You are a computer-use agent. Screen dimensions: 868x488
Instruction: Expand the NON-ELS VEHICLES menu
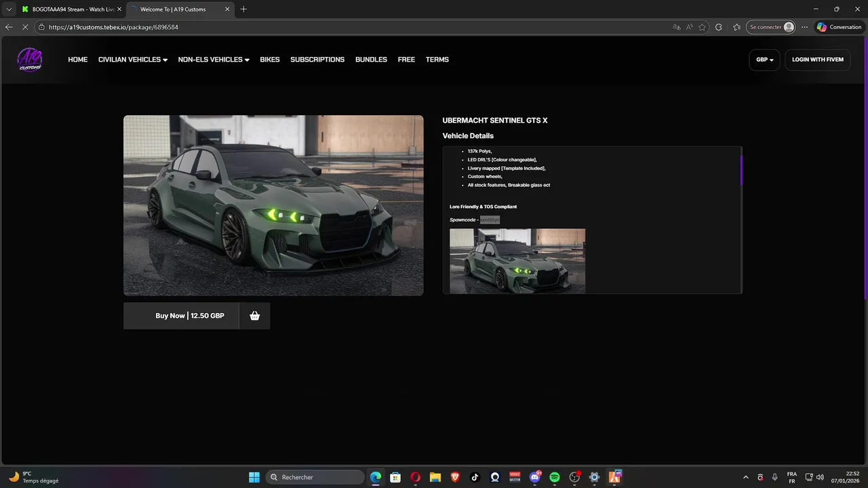click(x=214, y=60)
